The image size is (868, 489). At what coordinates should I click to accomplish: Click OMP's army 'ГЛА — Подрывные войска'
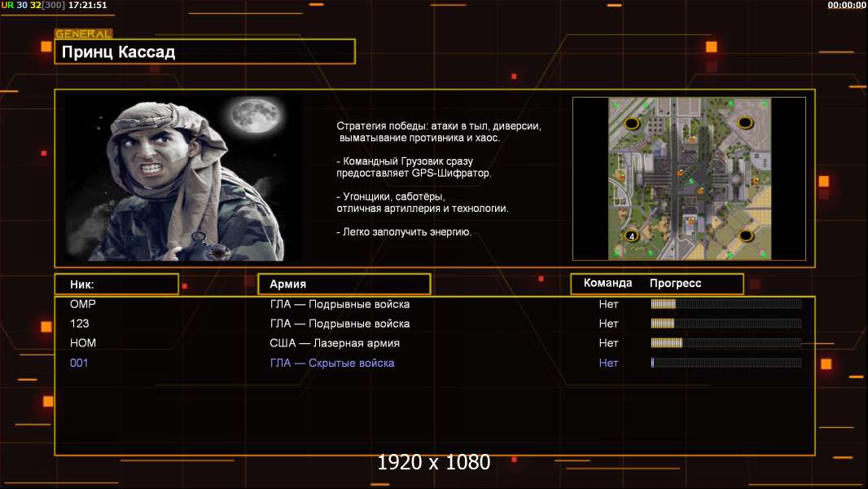340,304
